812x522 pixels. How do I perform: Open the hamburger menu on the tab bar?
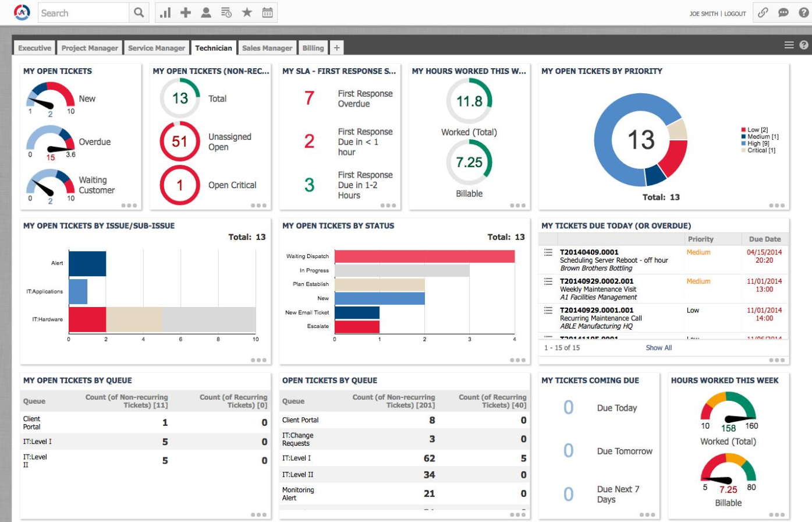coord(789,45)
